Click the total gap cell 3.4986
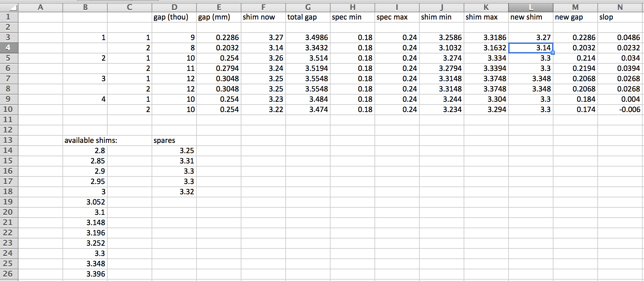Viewport: 644px width, 281px height. tap(308, 38)
